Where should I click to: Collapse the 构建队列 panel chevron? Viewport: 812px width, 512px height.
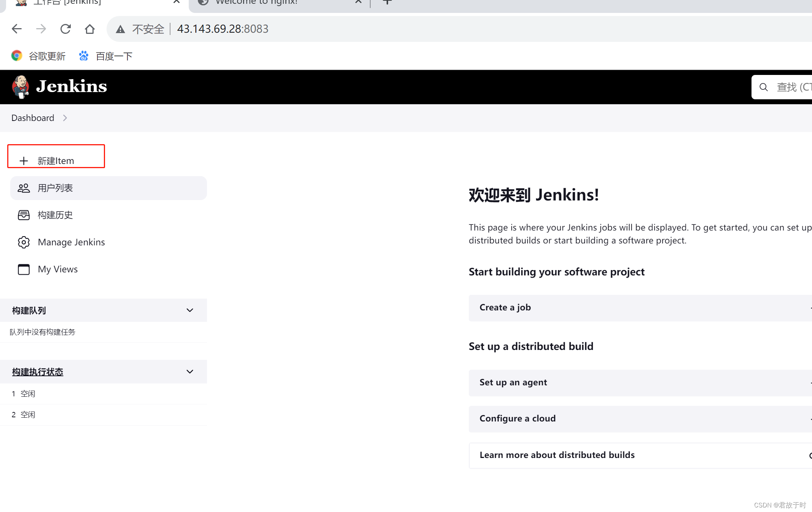[x=190, y=310]
